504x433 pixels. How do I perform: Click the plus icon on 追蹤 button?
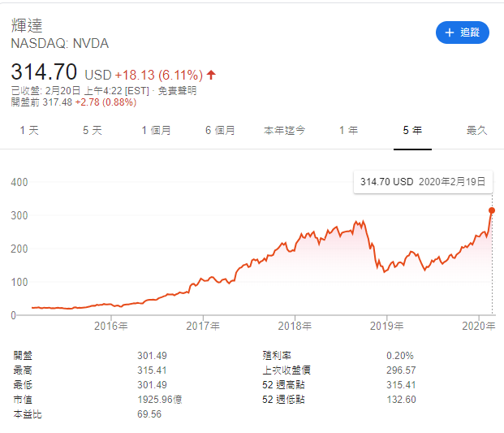tap(449, 32)
